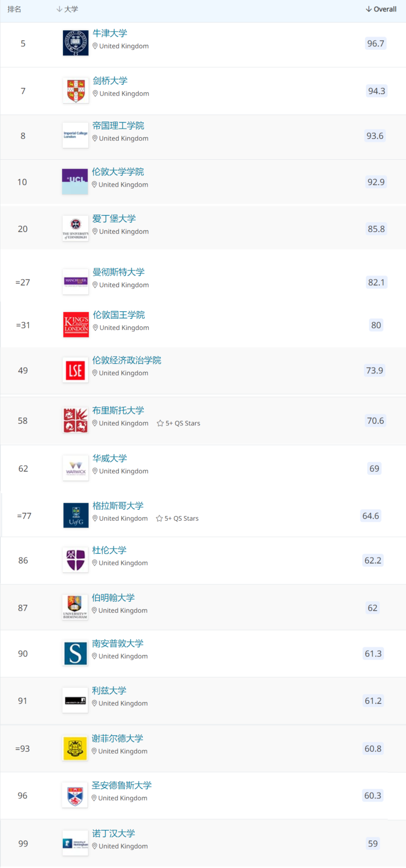This screenshot has width=406, height=868.
Task: Click the overall score 94.3
Action: [x=377, y=91]
